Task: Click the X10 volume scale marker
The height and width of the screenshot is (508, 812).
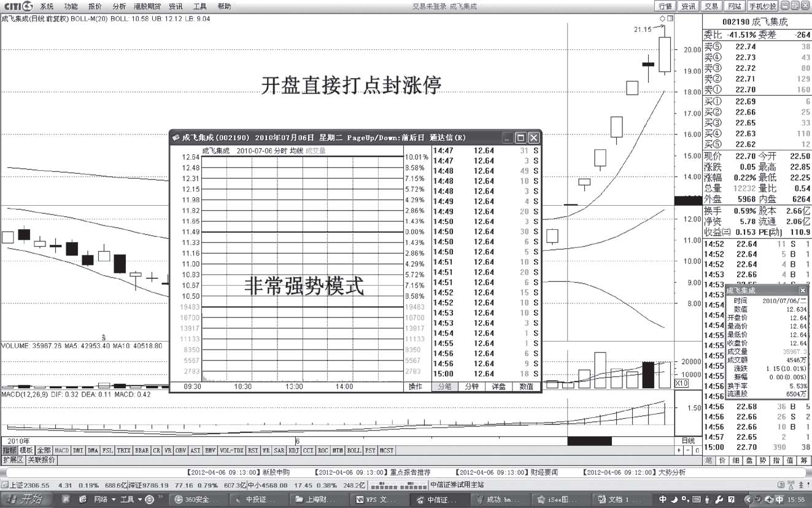Action: tap(681, 383)
